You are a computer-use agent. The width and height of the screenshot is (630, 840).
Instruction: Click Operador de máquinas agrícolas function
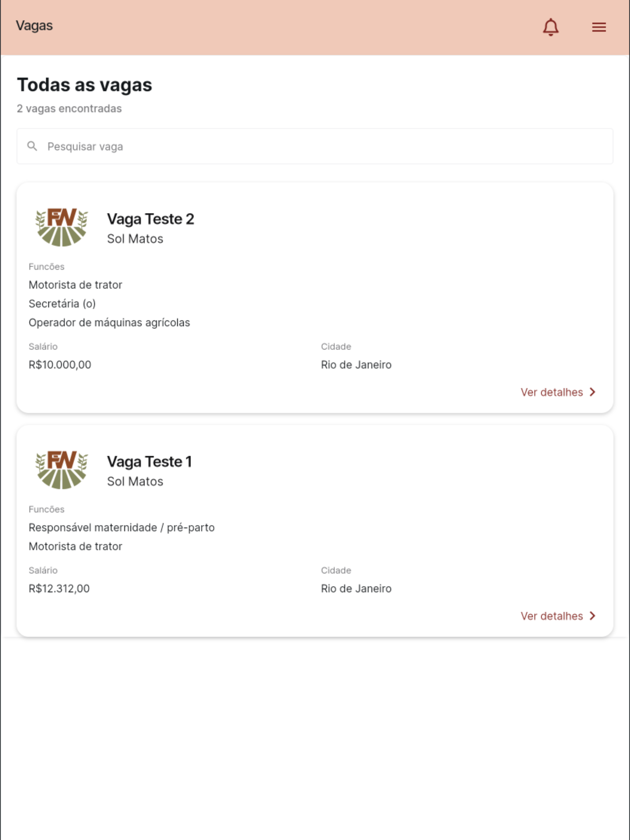tap(109, 322)
